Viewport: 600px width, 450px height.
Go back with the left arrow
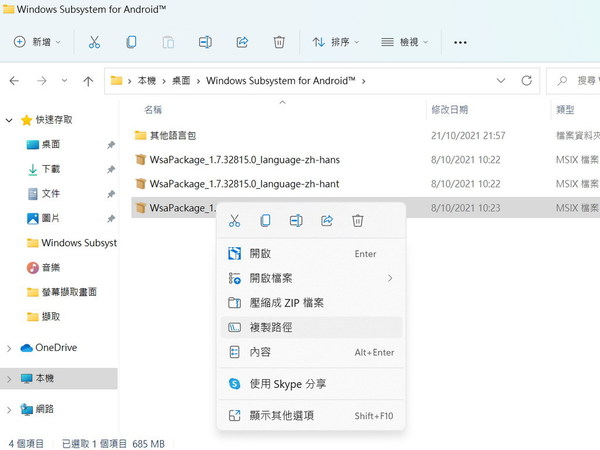[14, 81]
